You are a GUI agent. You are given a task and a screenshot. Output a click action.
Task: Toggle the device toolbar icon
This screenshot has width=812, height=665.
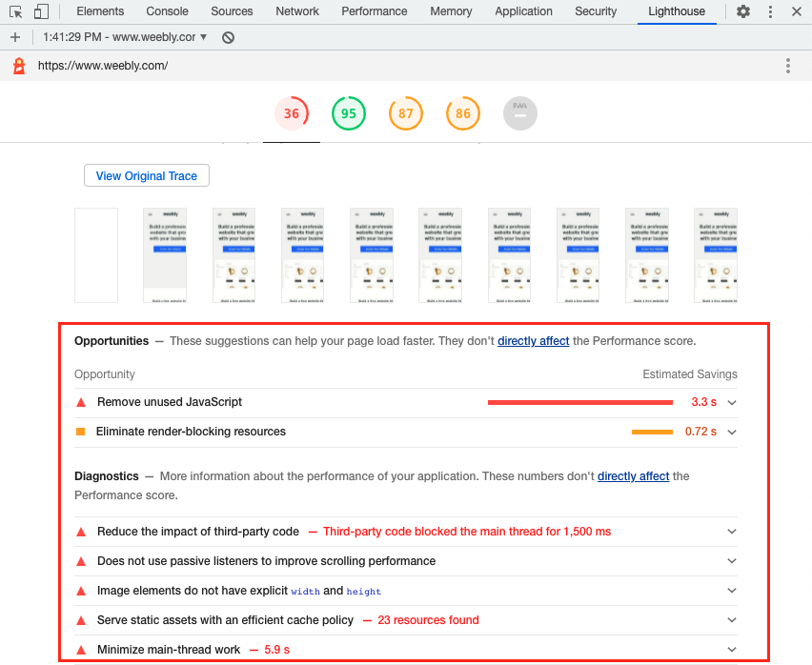click(x=41, y=11)
